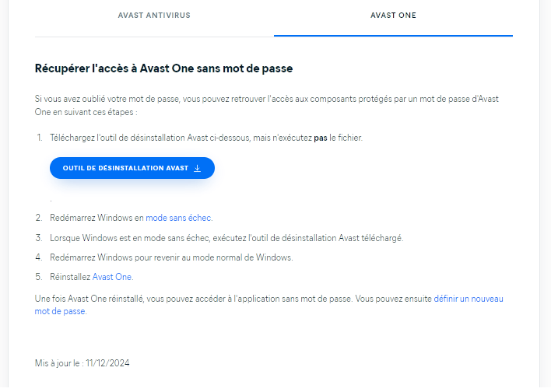The width and height of the screenshot is (551, 392).
Task: Click the word "Réinstallez" in step 5
Action: [x=70, y=277]
